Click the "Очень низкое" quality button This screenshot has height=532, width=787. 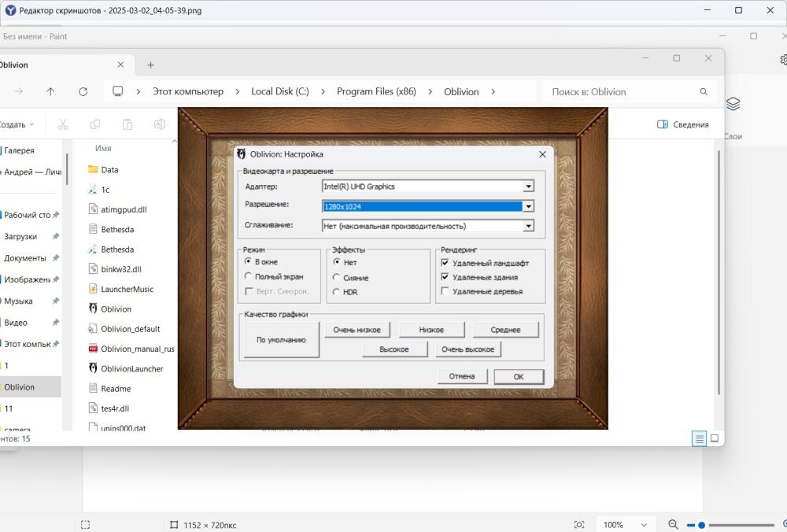(x=357, y=330)
